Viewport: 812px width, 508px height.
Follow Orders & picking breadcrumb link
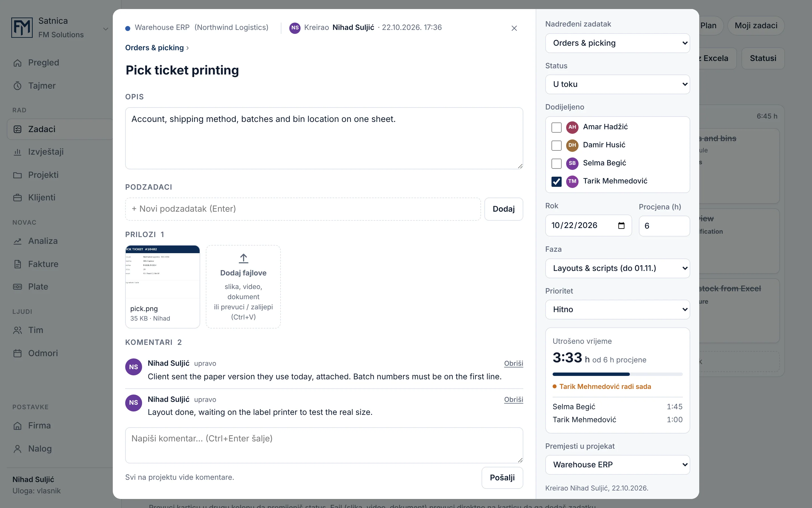[154, 48]
